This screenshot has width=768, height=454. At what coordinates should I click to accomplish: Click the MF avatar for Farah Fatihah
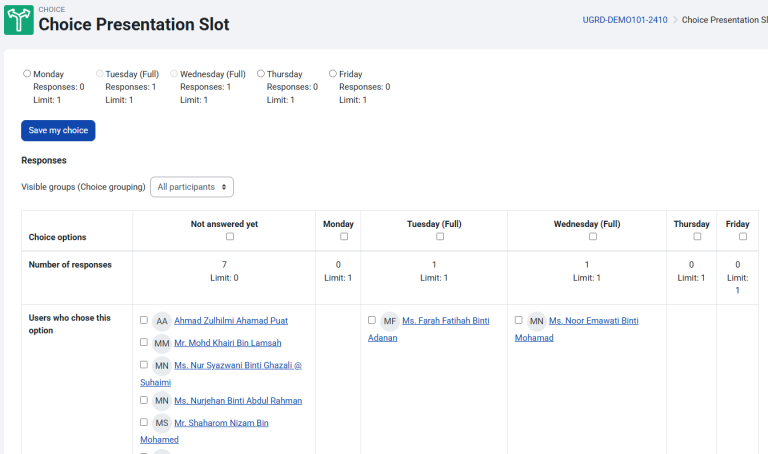click(x=390, y=321)
